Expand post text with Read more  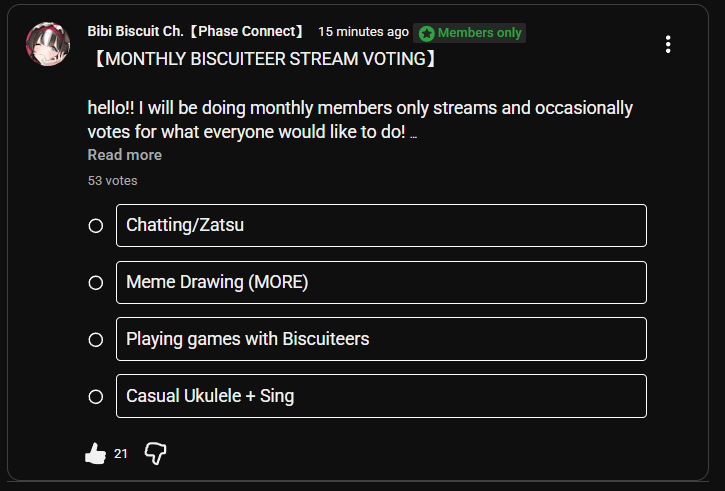[x=125, y=155]
